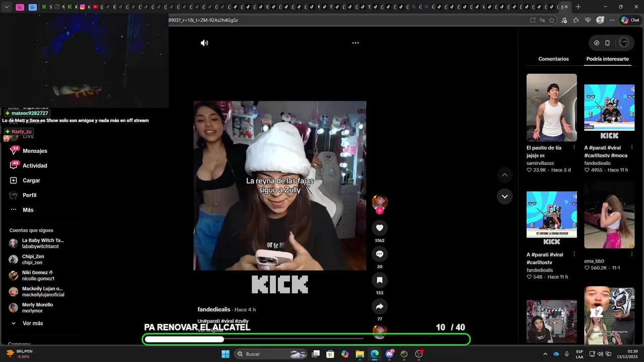Viewport: 644px width, 362px height.
Task: Open Niki Gomez followed account
Action: pos(32,276)
